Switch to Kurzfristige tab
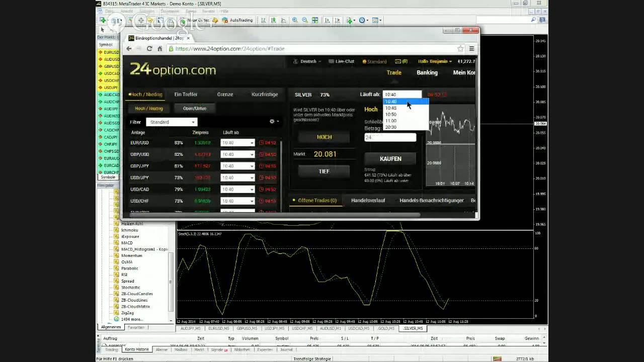The width and height of the screenshot is (644, 362). 265,95
